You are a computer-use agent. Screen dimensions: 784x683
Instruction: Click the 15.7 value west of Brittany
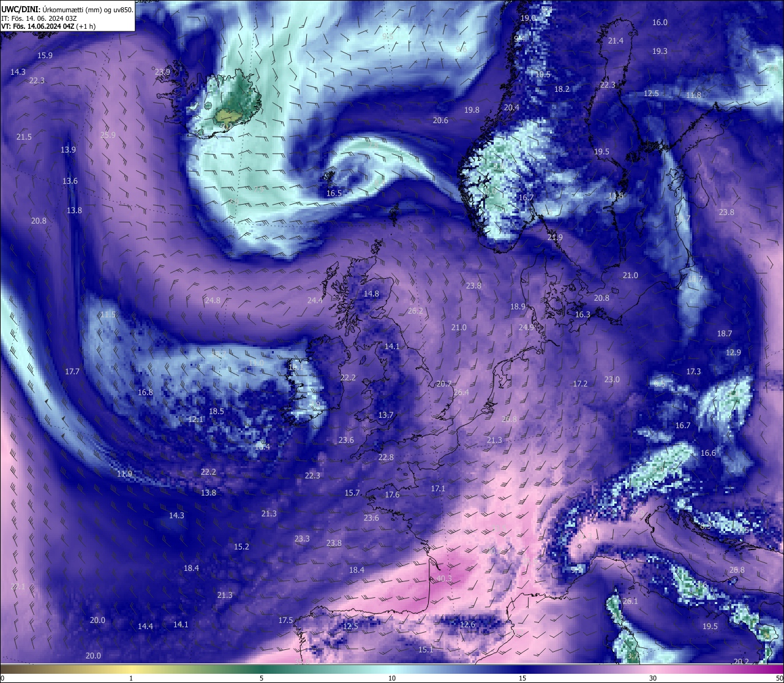coord(352,492)
